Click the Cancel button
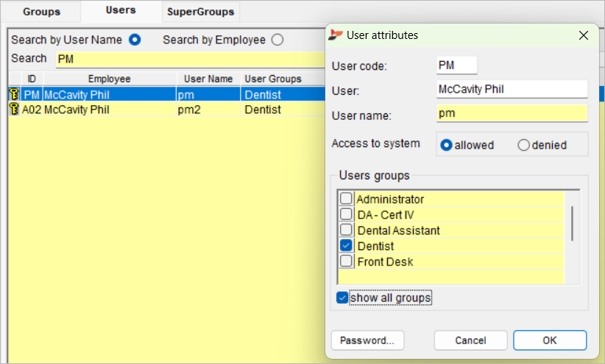Screen dimensions: 605x364 [x=470, y=340]
